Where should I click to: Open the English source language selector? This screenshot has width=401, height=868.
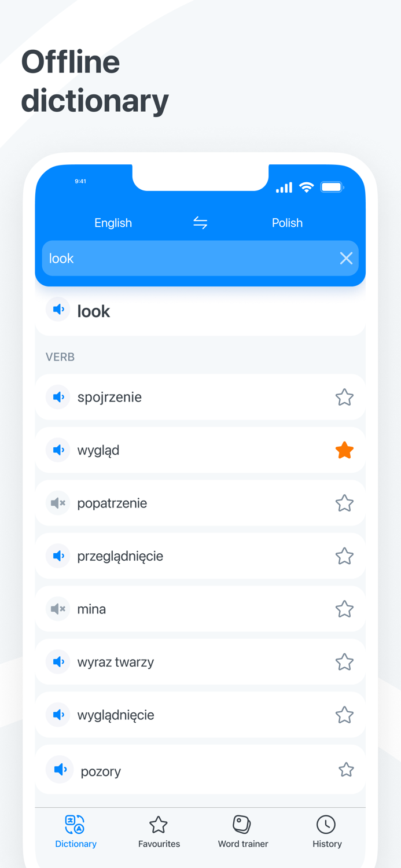(x=113, y=223)
